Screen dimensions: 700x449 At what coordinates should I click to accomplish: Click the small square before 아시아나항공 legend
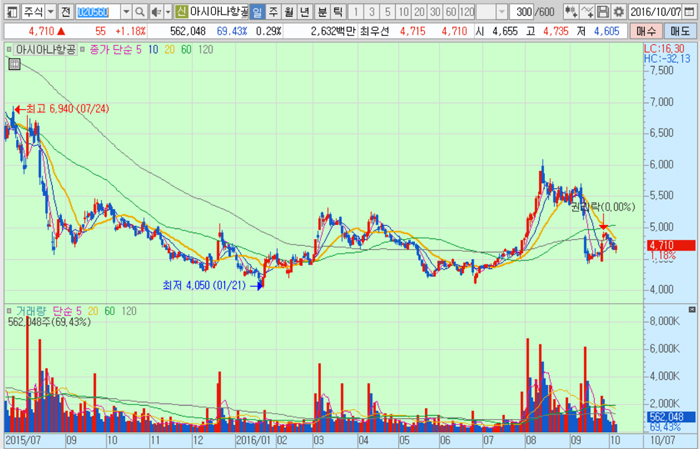9,50
